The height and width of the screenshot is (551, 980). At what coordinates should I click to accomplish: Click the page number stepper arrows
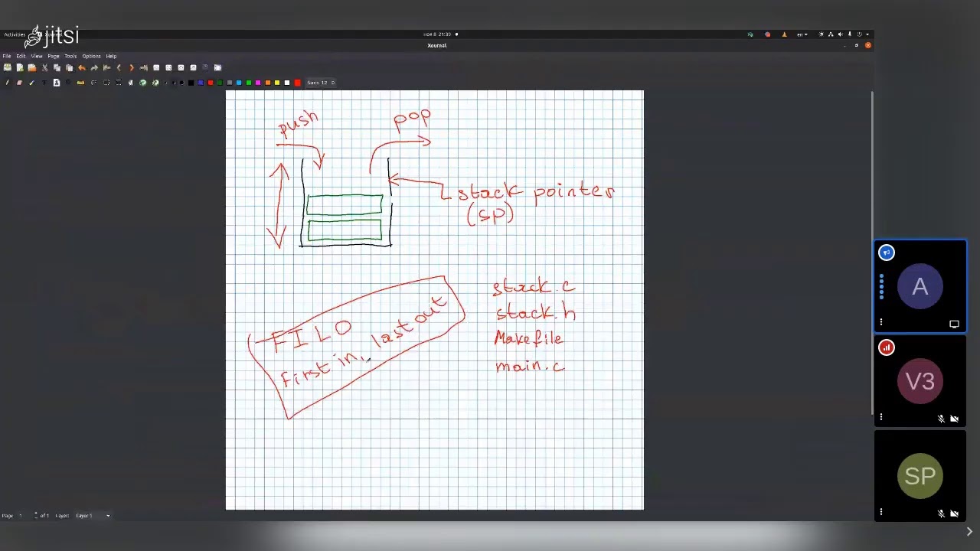[x=35, y=516]
